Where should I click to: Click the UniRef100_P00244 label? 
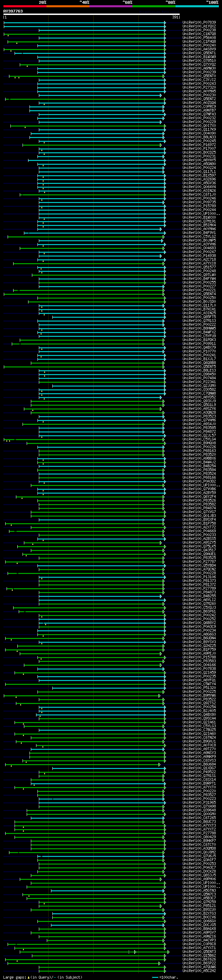tap(199, 210)
